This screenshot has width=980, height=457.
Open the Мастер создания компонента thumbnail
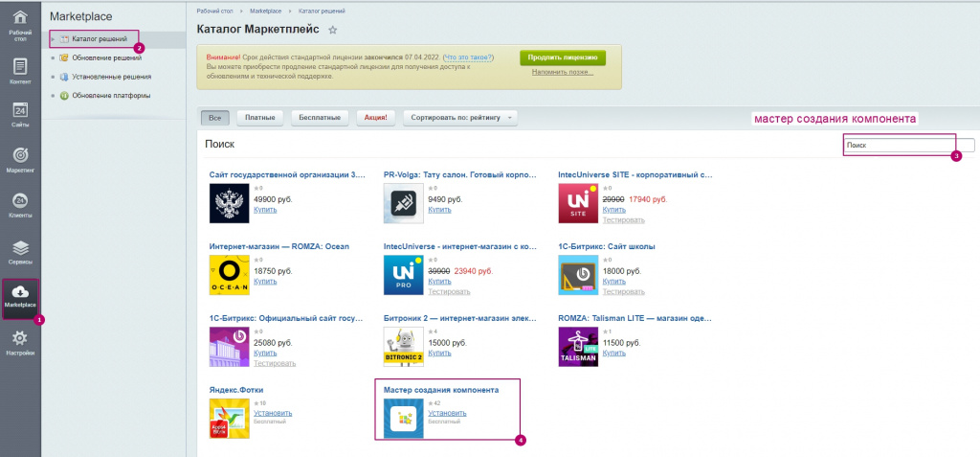(403, 418)
